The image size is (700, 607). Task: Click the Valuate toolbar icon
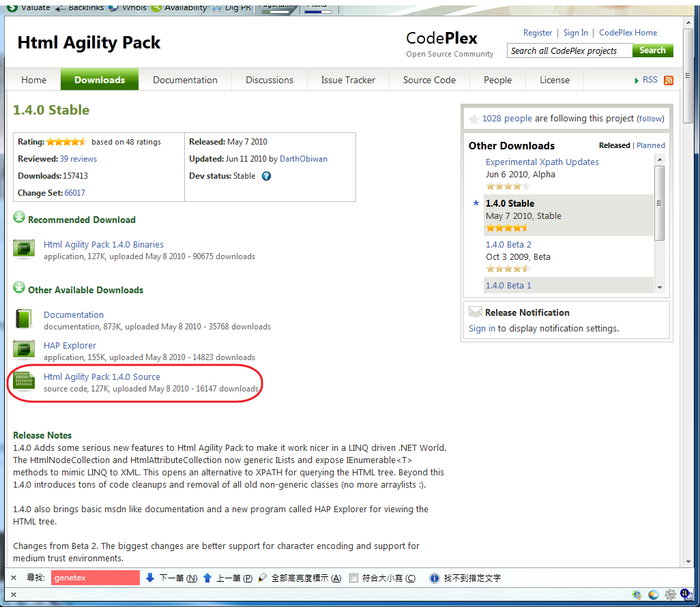(x=12, y=8)
